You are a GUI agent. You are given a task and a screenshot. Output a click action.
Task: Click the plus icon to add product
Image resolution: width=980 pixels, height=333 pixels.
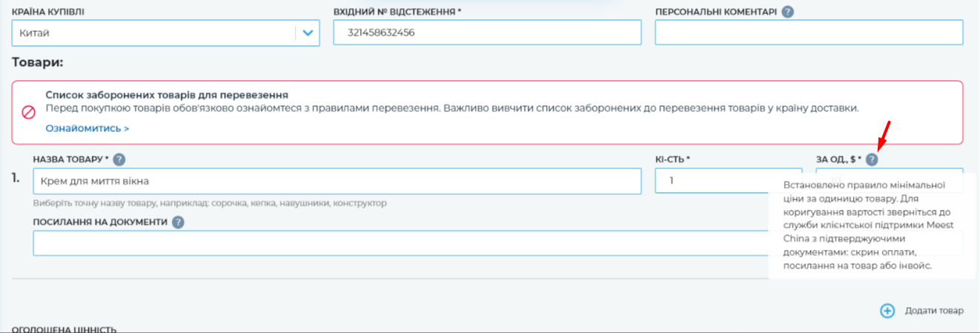[x=887, y=311]
